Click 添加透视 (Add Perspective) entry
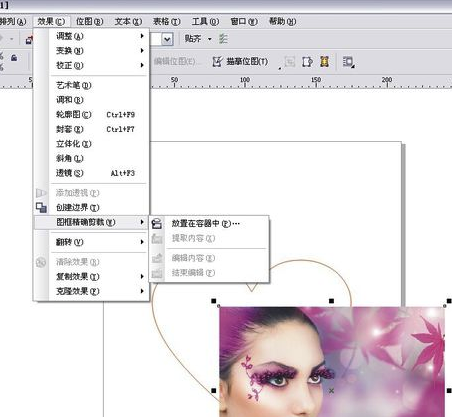This screenshot has height=417, width=452. pyautogui.click(x=91, y=193)
